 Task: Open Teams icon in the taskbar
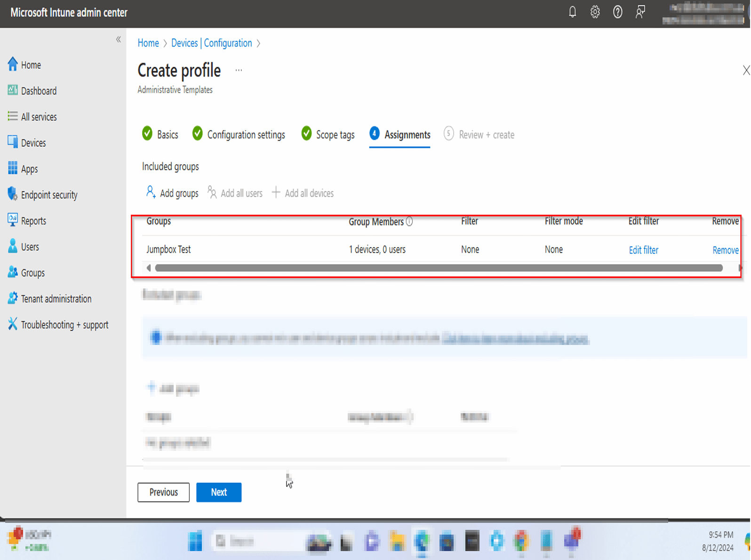572,540
